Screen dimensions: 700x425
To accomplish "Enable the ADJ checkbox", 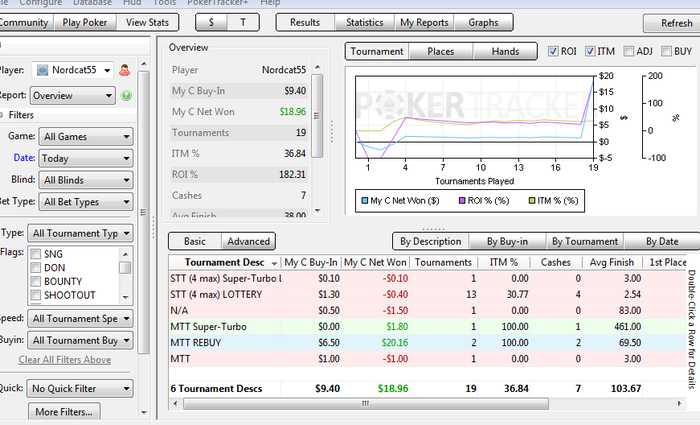I will (629, 51).
